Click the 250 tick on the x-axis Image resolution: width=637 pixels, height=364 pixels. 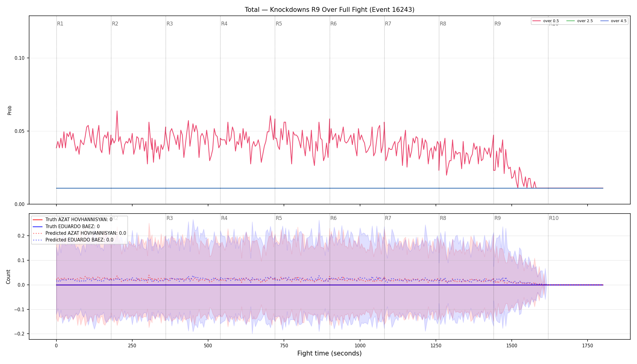[x=132, y=345]
